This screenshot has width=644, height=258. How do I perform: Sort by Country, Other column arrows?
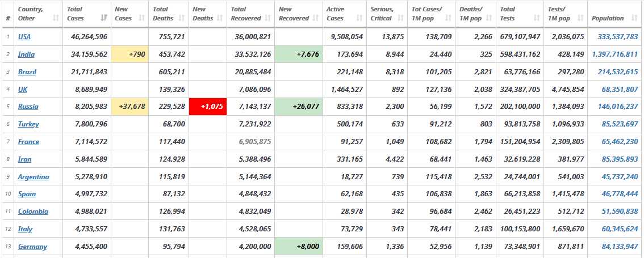coord(56,18)
